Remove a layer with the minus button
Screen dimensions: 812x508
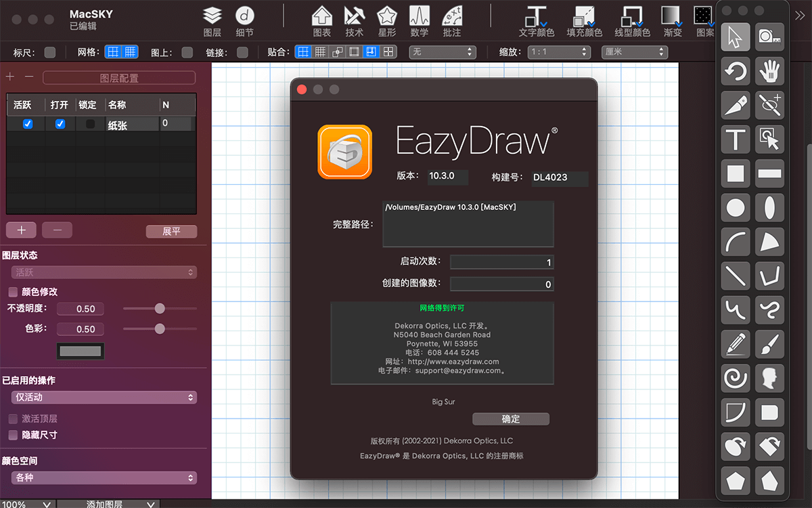pos(58,230)
